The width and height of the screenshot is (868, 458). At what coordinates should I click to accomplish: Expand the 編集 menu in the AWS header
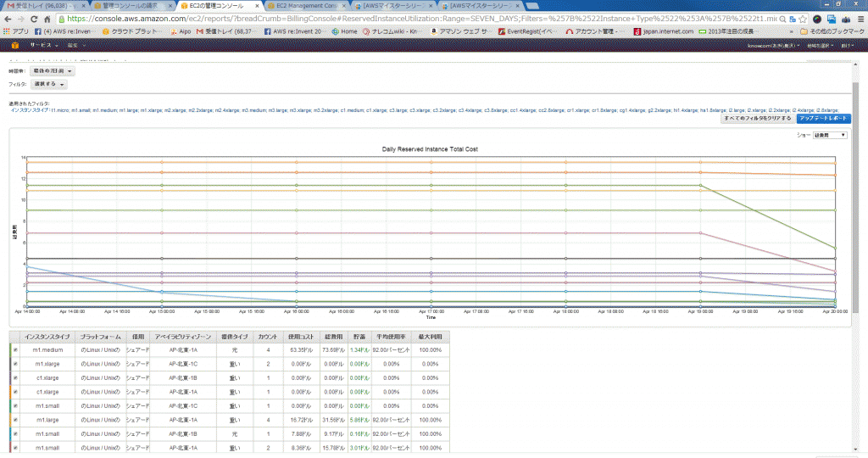(x=76, y=46)
